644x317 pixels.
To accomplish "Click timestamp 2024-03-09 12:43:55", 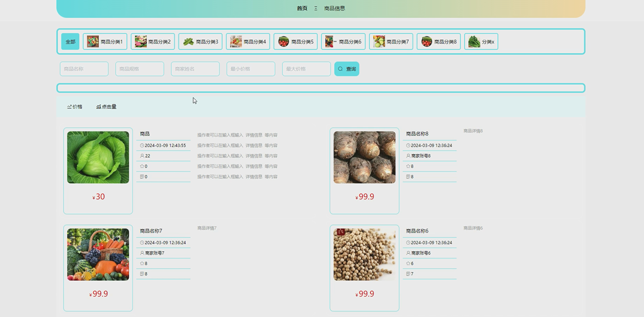I will (x=165, y=146).
